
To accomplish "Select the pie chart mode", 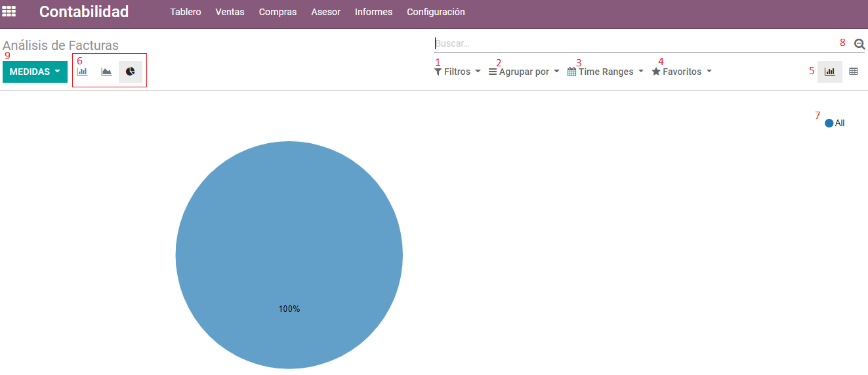I will pos(131,72).
